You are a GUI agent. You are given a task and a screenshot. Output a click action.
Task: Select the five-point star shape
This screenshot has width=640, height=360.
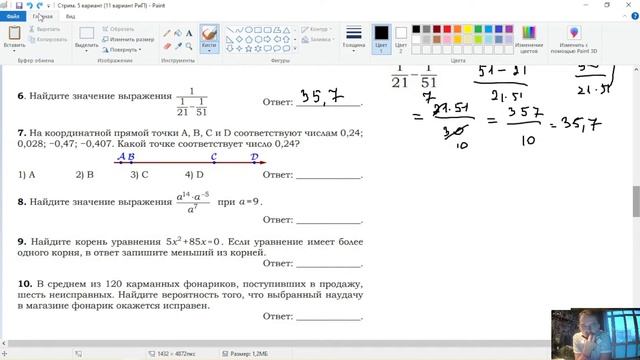pyautogui.click(x=249, y=49)
